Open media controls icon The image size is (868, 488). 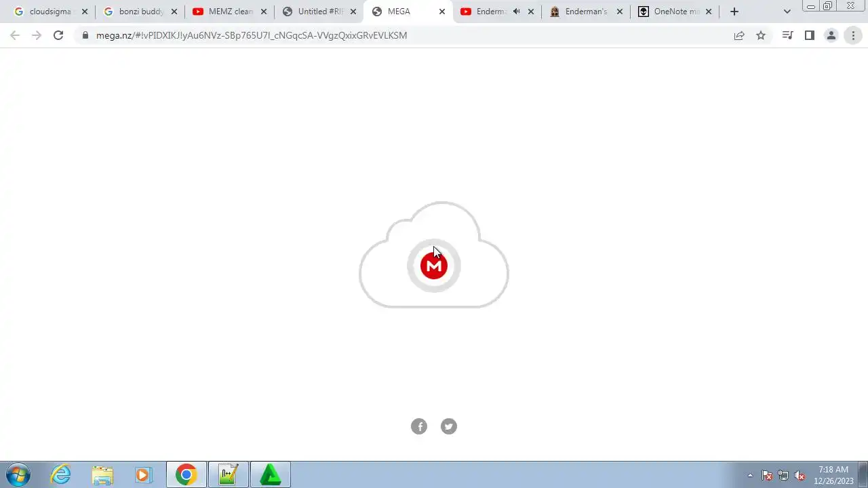pos(787,35)
